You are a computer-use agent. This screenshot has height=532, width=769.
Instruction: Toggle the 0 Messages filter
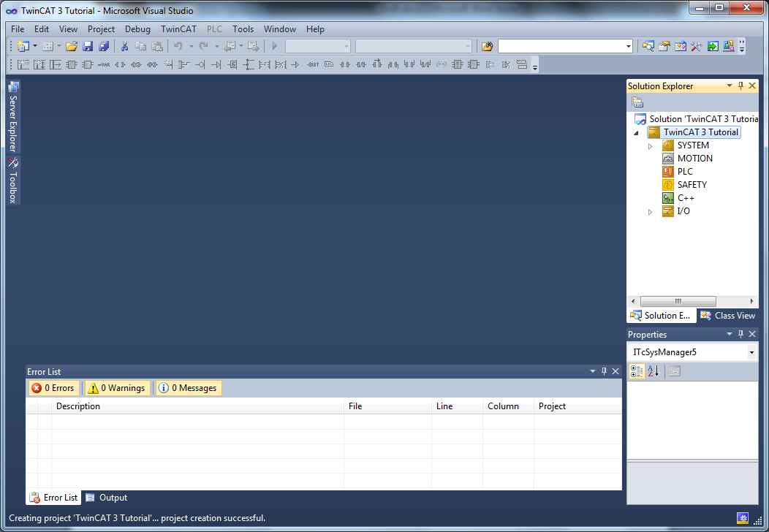[x=189, y=388]
